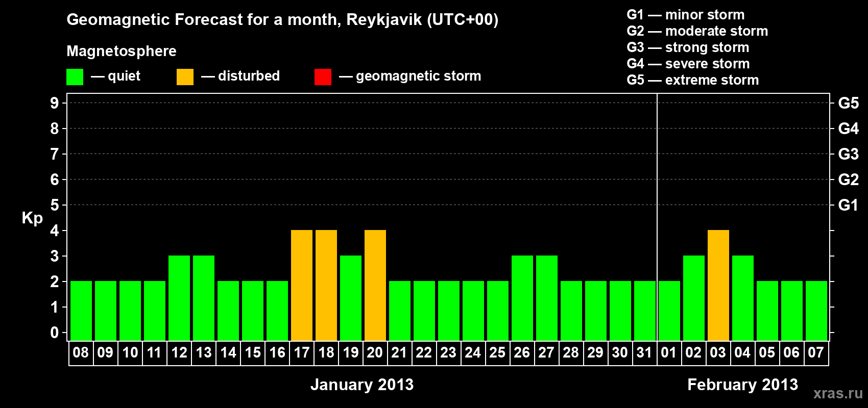Click the green bar above date 08
This screenshot has height=408, width=868.
click(x=81, y=311)
